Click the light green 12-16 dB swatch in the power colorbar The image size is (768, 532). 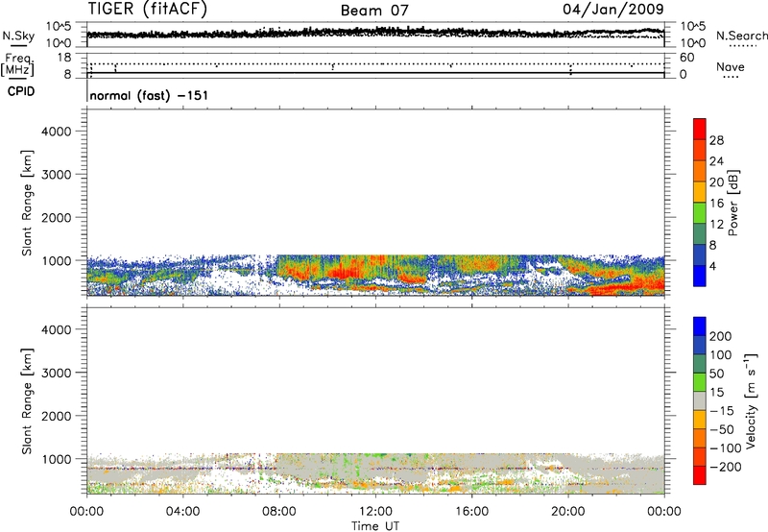click(x=700, y=213)
